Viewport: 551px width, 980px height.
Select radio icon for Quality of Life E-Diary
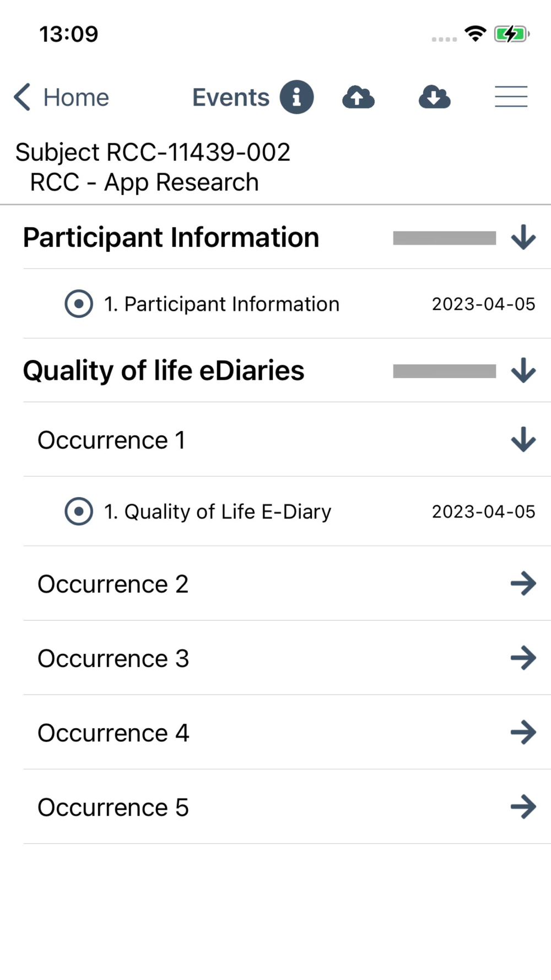79,511
